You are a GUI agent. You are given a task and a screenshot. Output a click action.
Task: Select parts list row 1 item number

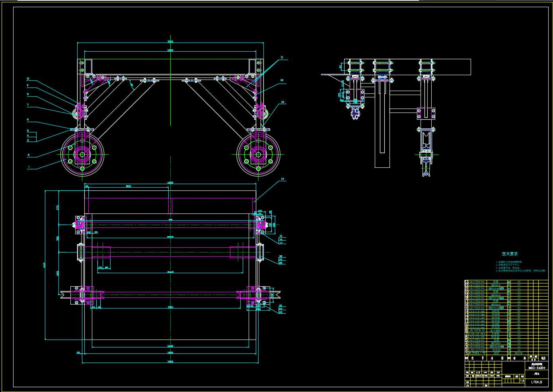coord(466,353)
